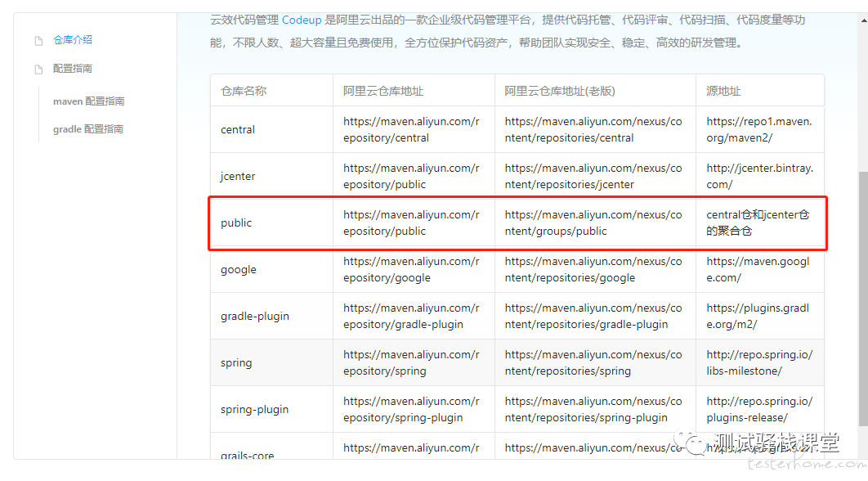The height and width of the screenshot is (481, 868).
Task: Click the old repositories/spring-plugin nexus address
Action: 593,409
